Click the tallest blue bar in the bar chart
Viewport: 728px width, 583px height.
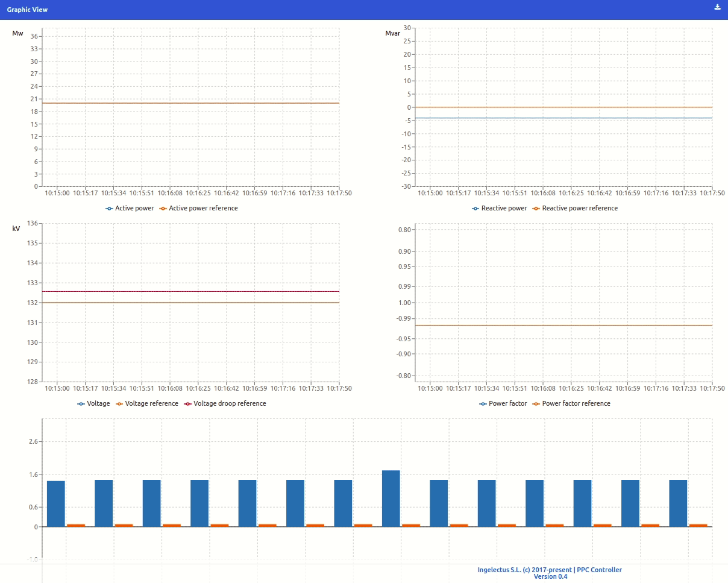coord(391,499)
